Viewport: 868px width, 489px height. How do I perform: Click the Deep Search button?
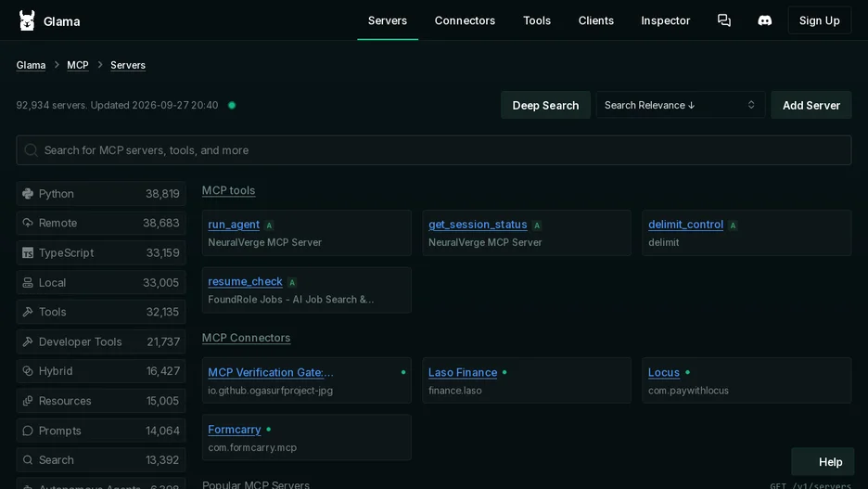545,105
